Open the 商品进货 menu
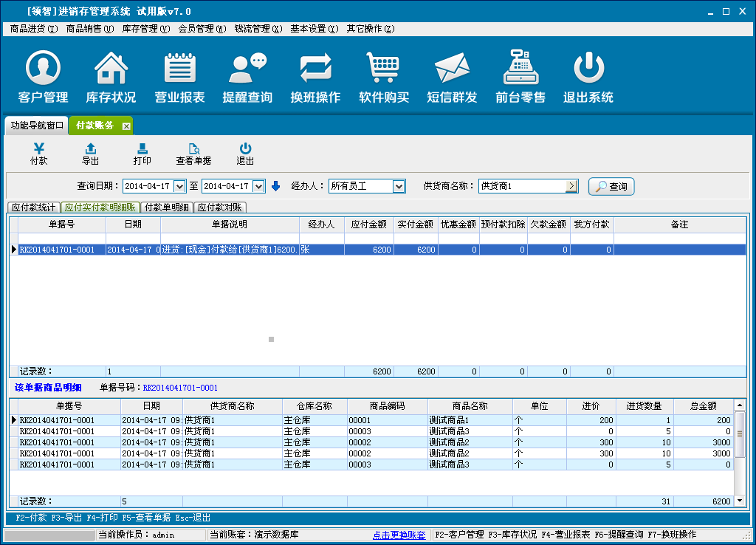756x545 pixels. click(x=34, y=29)
